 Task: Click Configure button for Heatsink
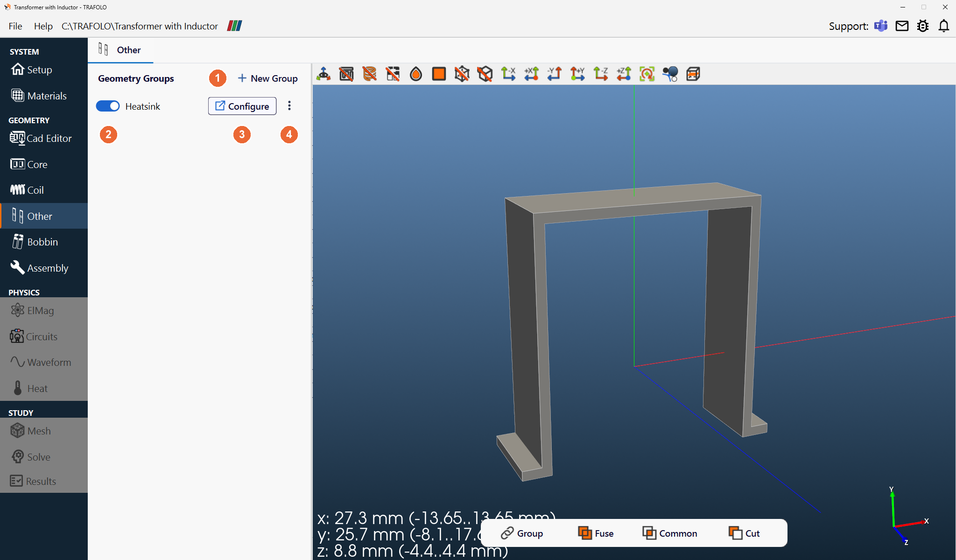tap(242, 106)
